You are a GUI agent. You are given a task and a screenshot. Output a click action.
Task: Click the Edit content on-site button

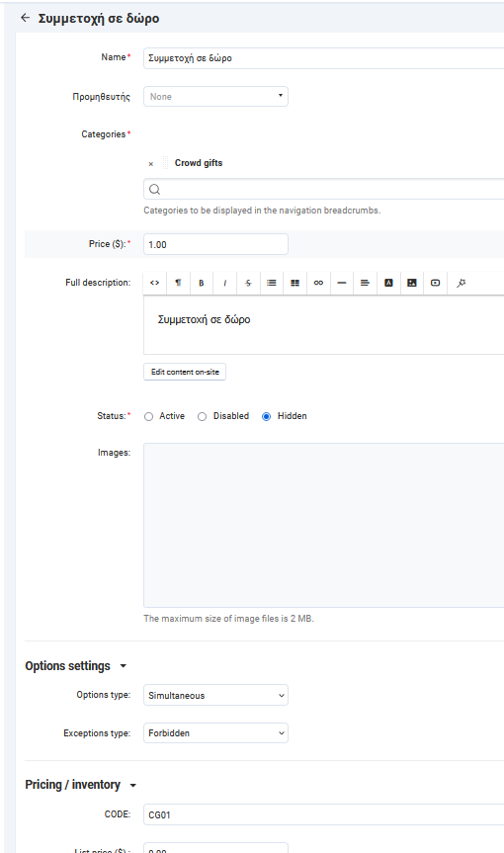click(x=185, y=372)
